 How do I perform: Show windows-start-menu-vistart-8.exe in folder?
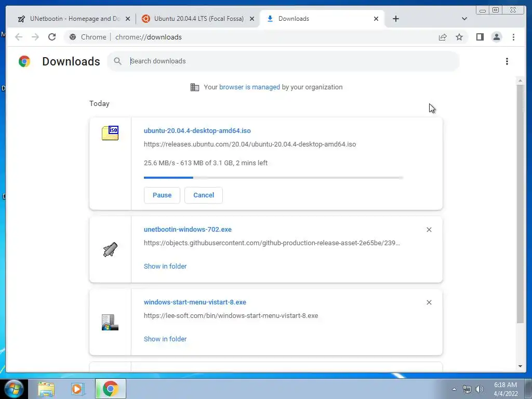[x=165, y=339]
